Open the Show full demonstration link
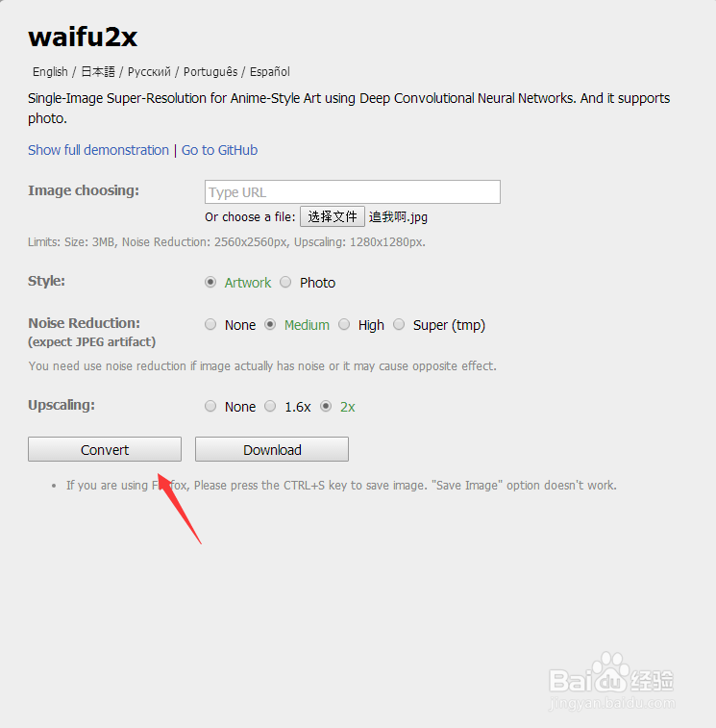Screen dimensions: 716x728 click(98, 150)
